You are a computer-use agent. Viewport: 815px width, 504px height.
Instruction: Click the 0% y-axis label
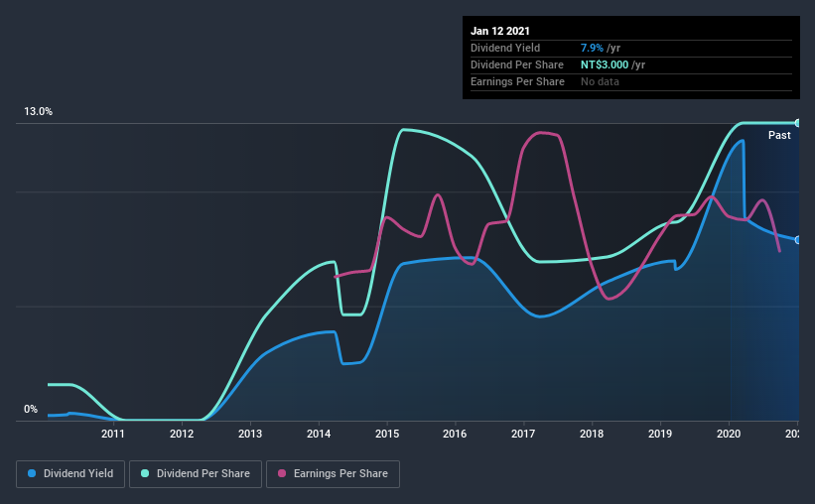coord(31,410)
